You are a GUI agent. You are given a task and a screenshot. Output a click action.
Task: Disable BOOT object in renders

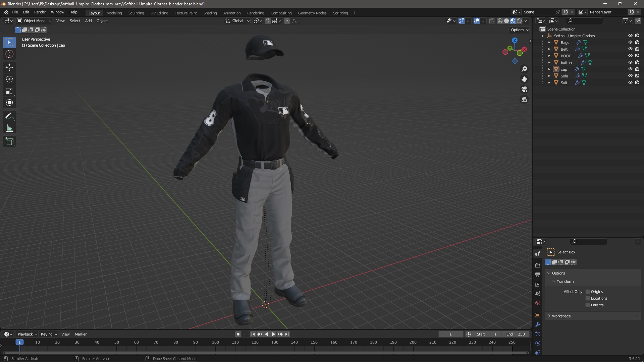point(637,56)
